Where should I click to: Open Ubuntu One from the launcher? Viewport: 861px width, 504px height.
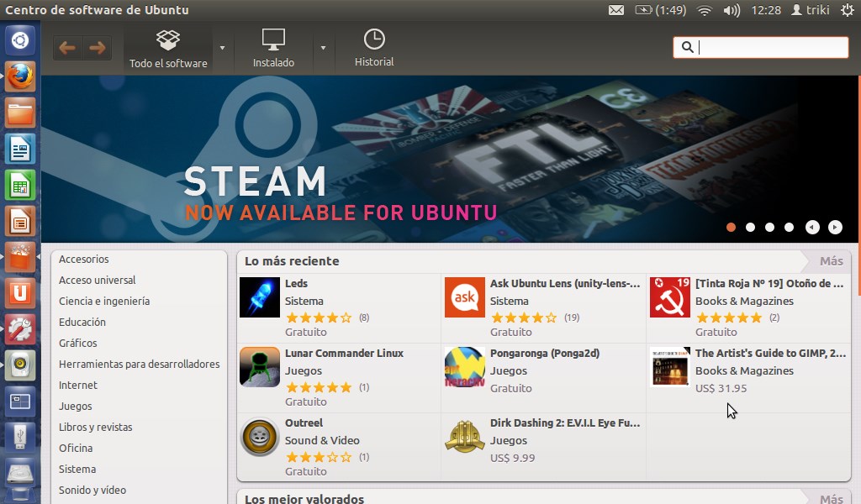(20, 293)
